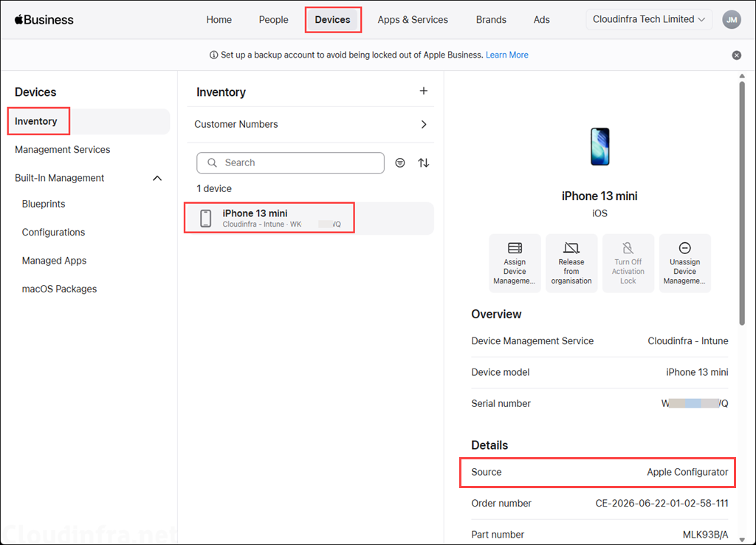Select the Devices tab
The image size is (756, 545).
333,20
